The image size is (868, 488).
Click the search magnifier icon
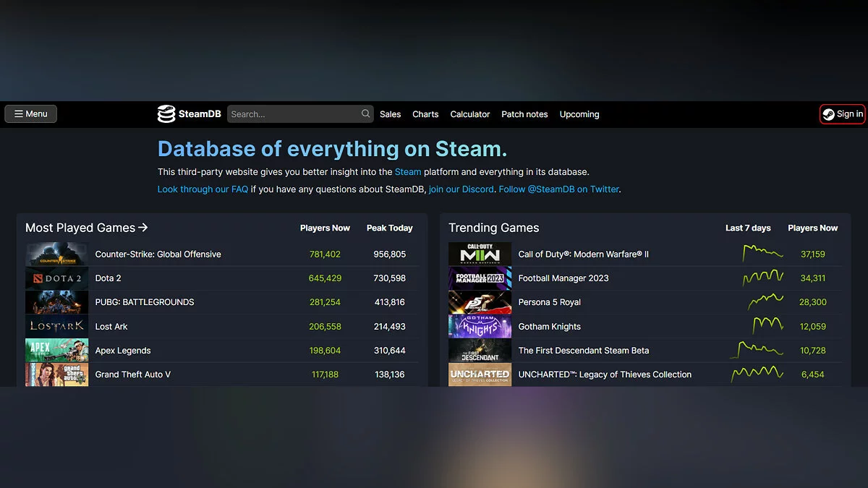pos(366,114)
